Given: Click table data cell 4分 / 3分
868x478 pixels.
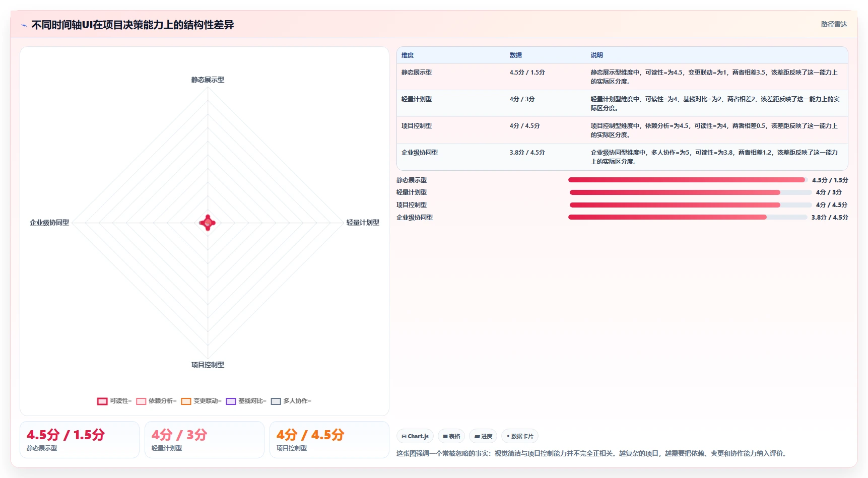Looking at the screenshot, I should [x=522, y=99].
